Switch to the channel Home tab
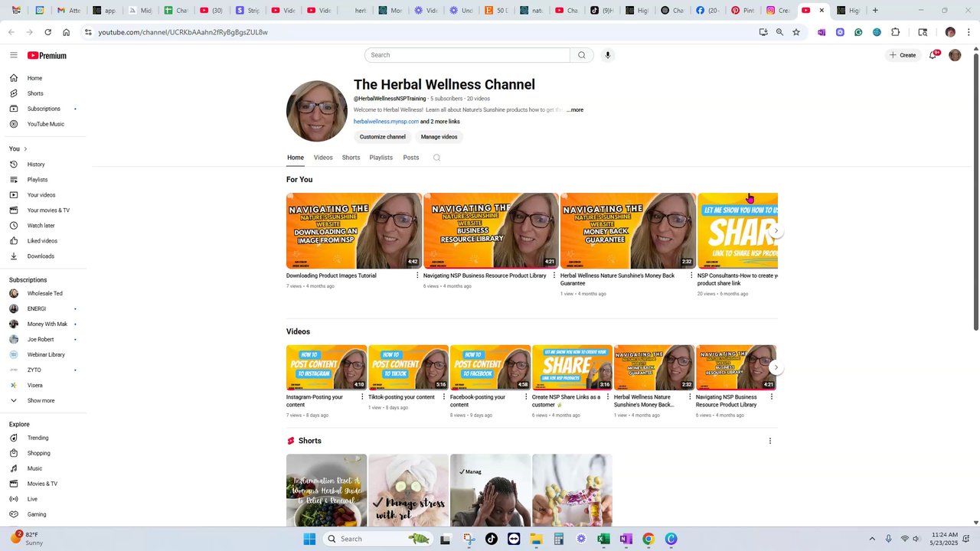The height and width of the screenshot is (551, 980). click(x=296, y=158)
